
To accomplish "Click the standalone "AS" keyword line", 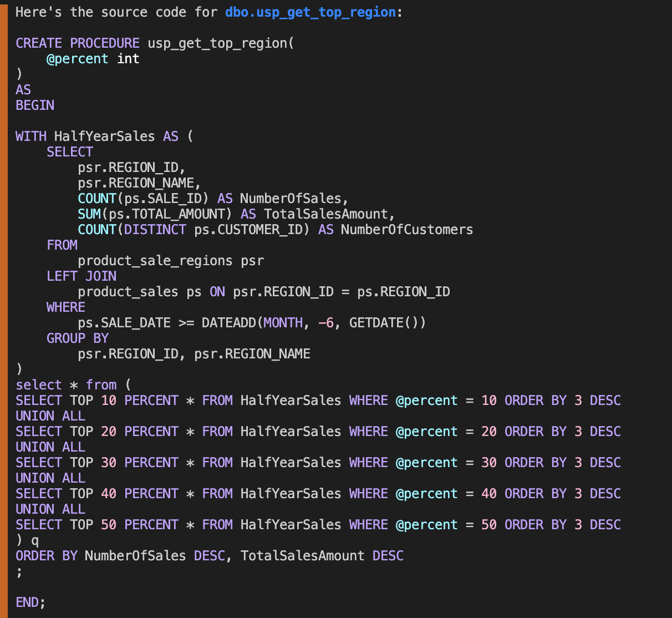I will (23, 90).
